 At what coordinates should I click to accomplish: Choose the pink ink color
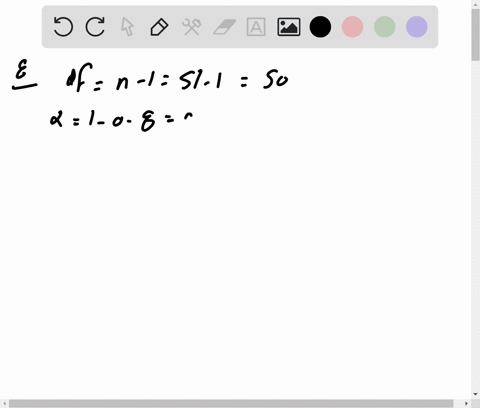pos(352,27)
